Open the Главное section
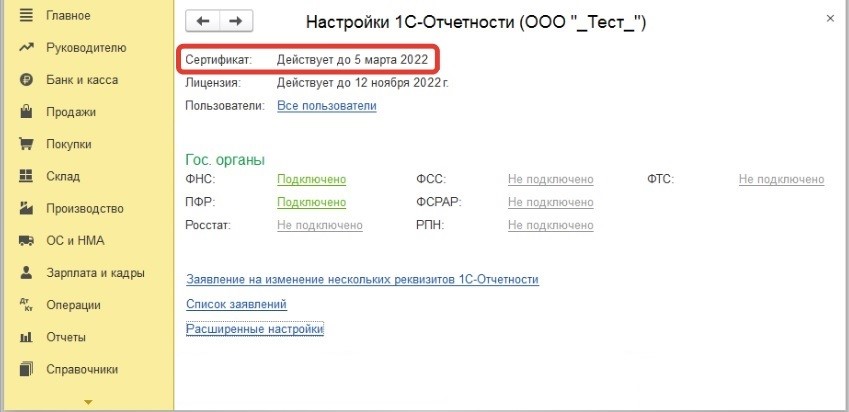This screenshot has width=849, height=412. pyautogui.click(x=68, y=15)
